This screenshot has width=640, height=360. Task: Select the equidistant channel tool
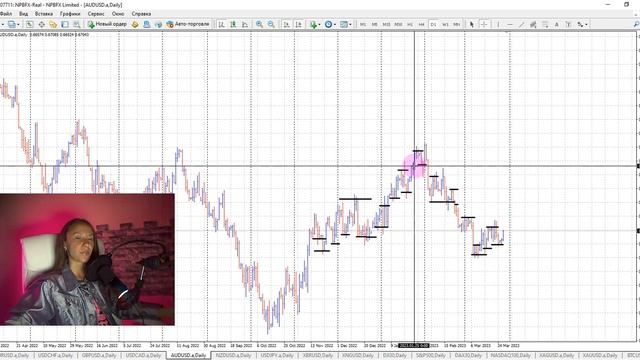click(533, 24)
